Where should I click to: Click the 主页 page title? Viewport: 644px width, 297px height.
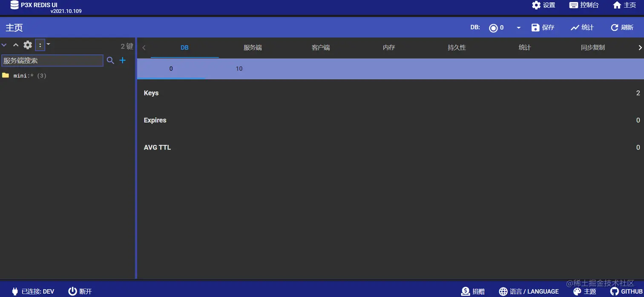pos(14,28)
